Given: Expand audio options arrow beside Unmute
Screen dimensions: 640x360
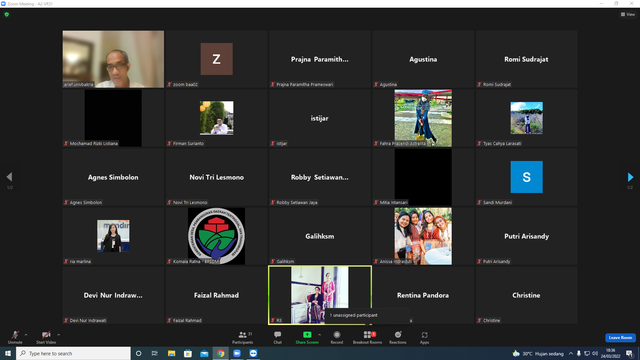Looking at the screenshot, I should (x=26, y=335).
